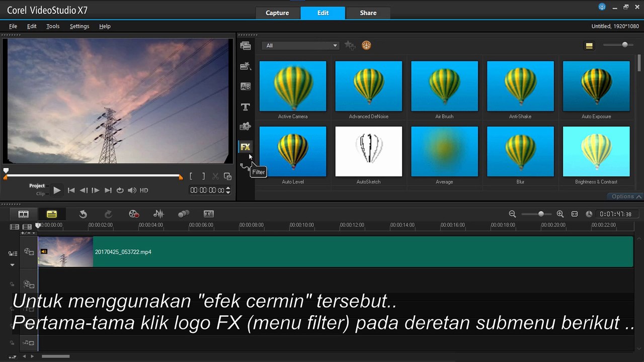
Task: Open the Title library (T icon)
Action: pos(246,107)
